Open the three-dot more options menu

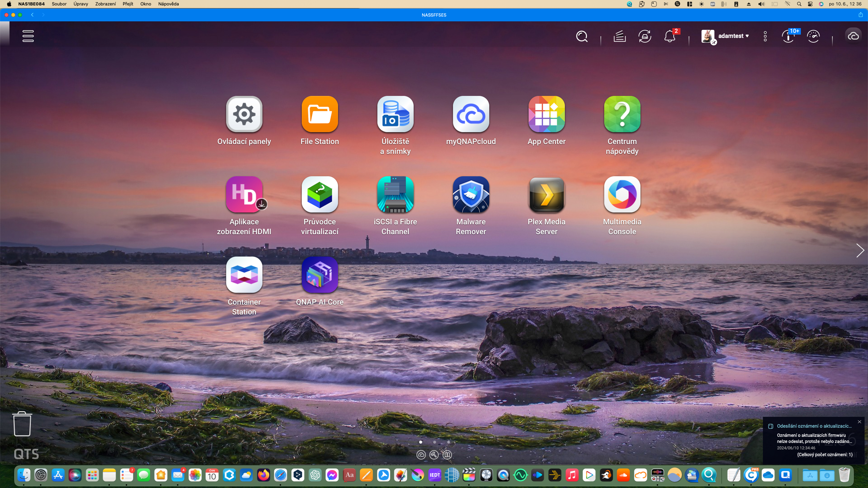[765, 36]
